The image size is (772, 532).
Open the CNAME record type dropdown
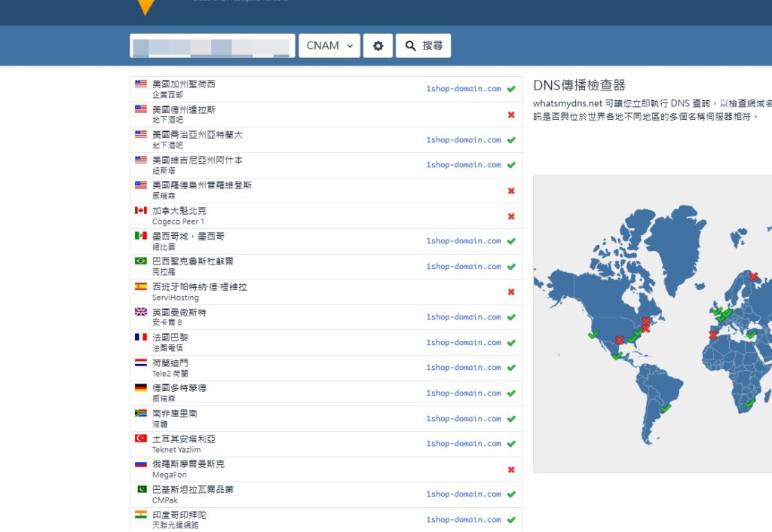pos(329,46)
